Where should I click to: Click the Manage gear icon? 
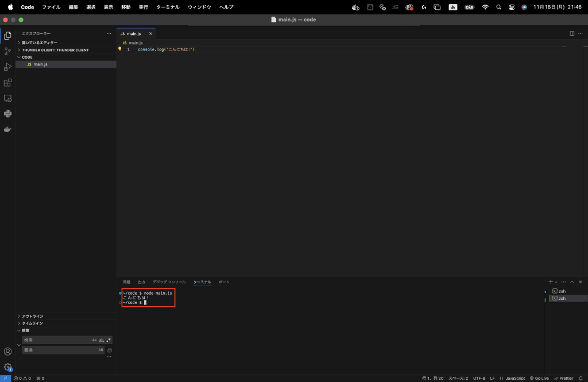tap(7, 366)
